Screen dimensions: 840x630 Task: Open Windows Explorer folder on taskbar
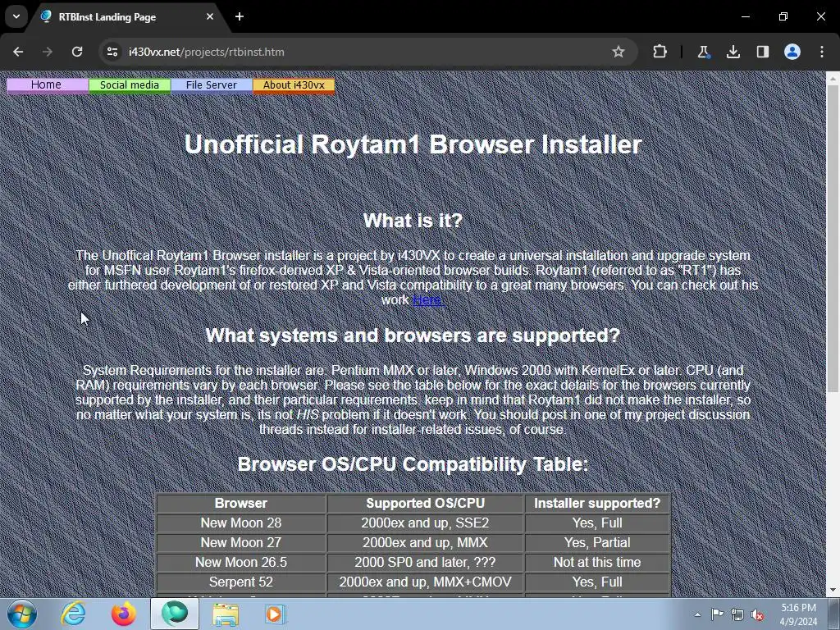coord(226,614)
